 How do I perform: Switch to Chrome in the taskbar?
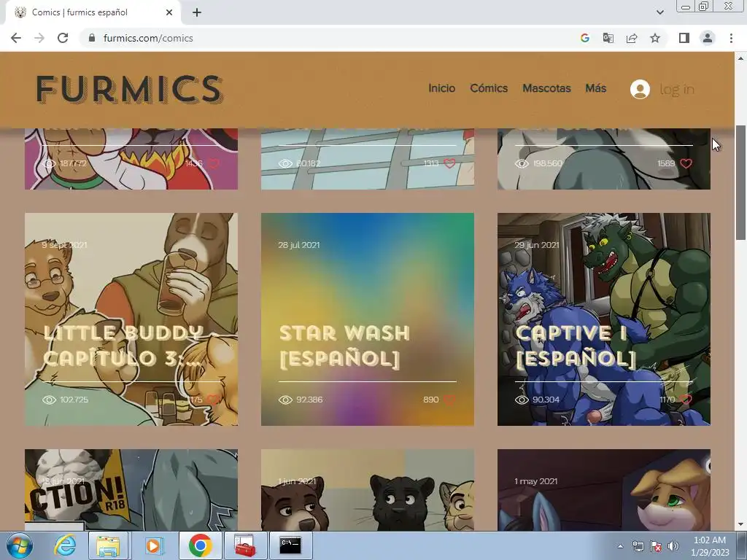tap(200, 545)
